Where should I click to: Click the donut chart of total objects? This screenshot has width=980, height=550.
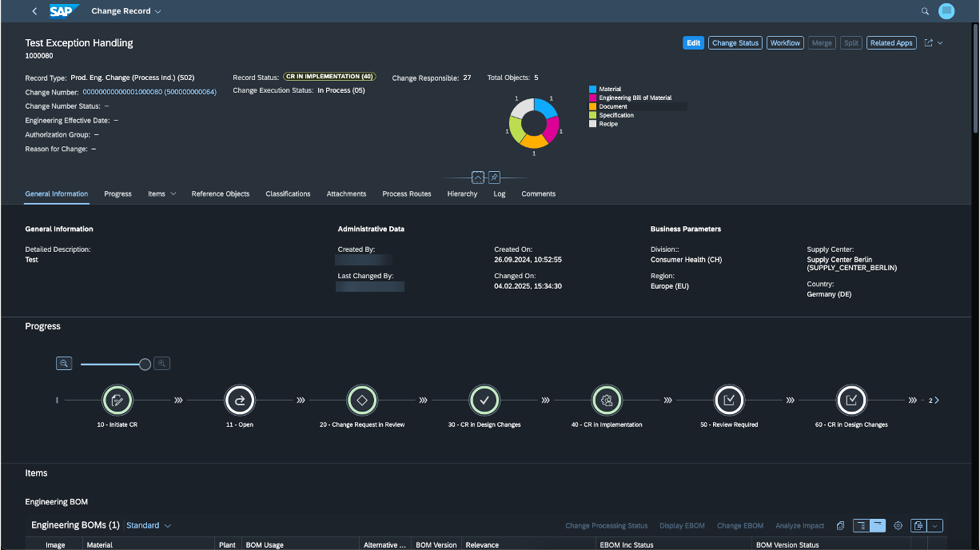(x=534, y=123)
